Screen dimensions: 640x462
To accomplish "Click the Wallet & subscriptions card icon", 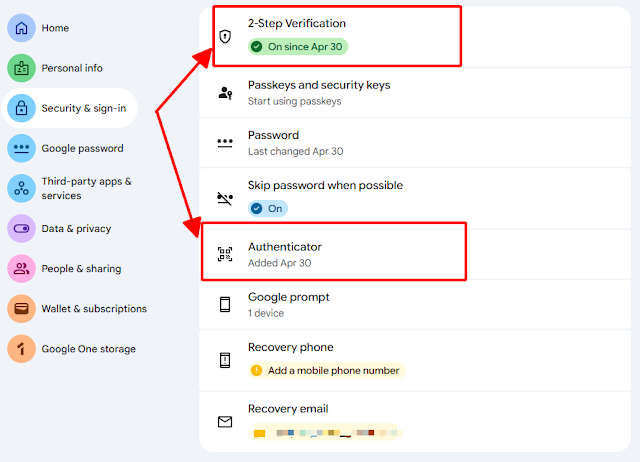I will click(x=21, y=309).
